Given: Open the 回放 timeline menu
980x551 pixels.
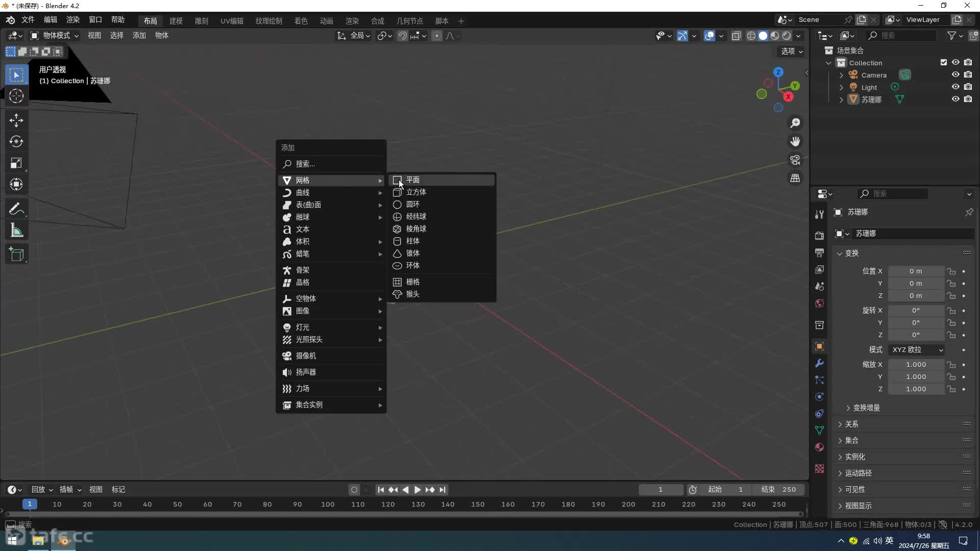Looking at the screenshot, I should point(42,490).
